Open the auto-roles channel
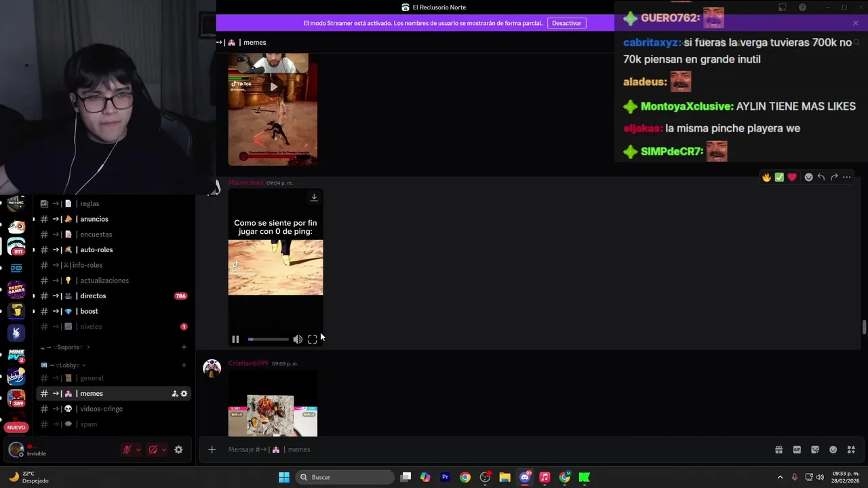This screenshot has width=868, height=488. coord(113,249)
